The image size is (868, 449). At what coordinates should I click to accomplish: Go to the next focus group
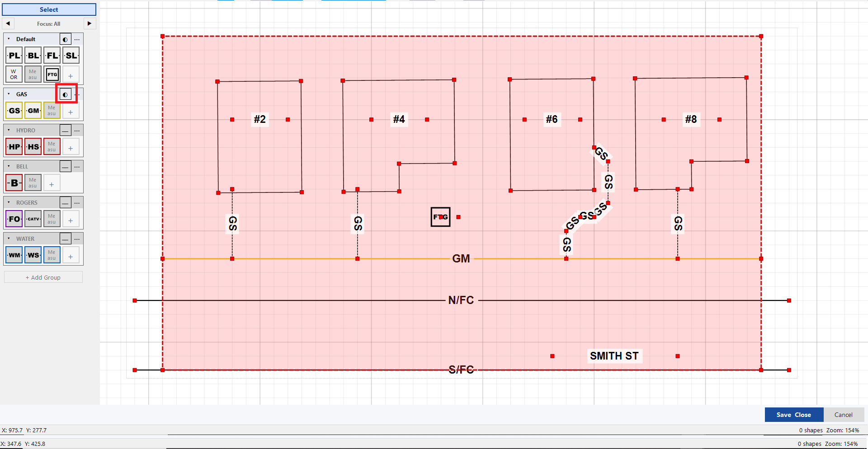90,23
